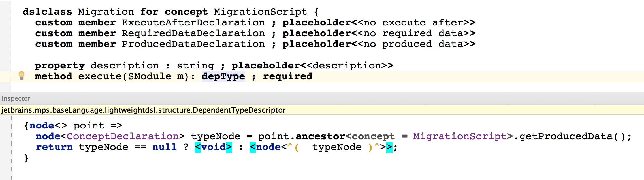Click the return keyword in inspector

[x=54, y=147]
